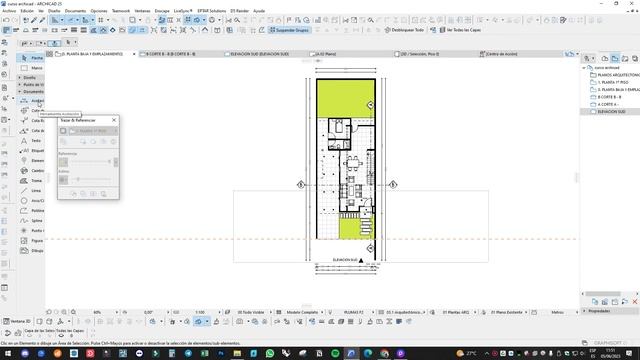This screenshot has width=640, height=360.
Task: Open the Opciones menu
Action: (99, 11)
